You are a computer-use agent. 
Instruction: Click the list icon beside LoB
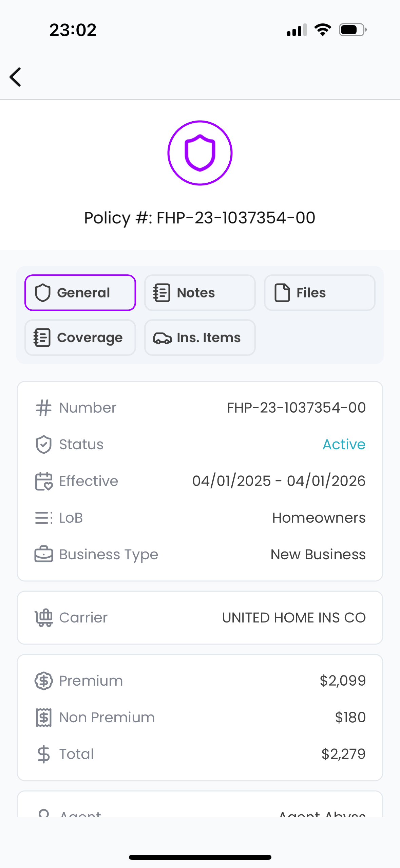click(44, 518)
